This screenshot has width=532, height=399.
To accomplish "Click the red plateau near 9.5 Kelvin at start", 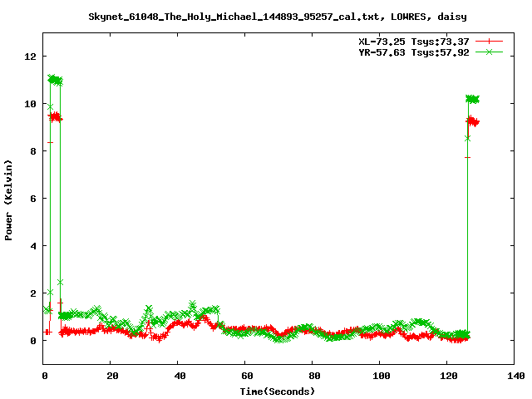I will click(56, 117).
